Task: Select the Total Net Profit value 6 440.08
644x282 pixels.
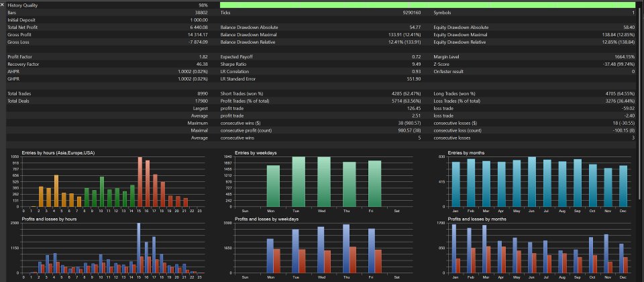Action: coord(199,27)
